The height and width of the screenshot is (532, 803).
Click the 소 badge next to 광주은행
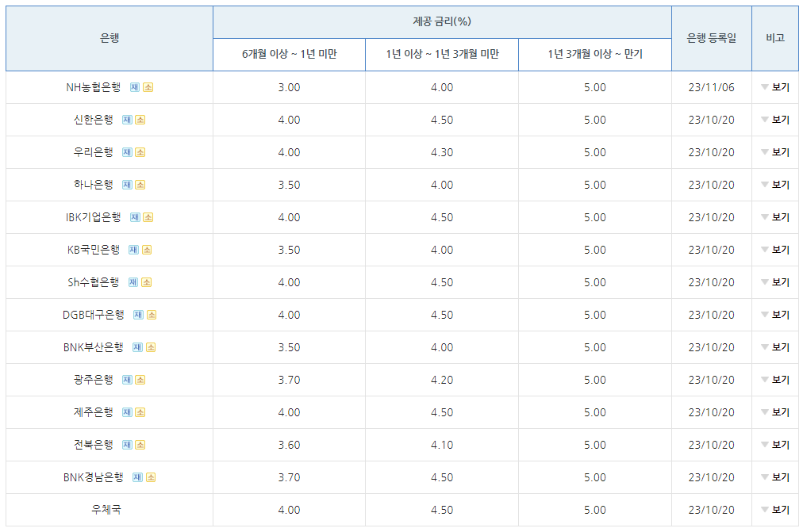point(140,379)
